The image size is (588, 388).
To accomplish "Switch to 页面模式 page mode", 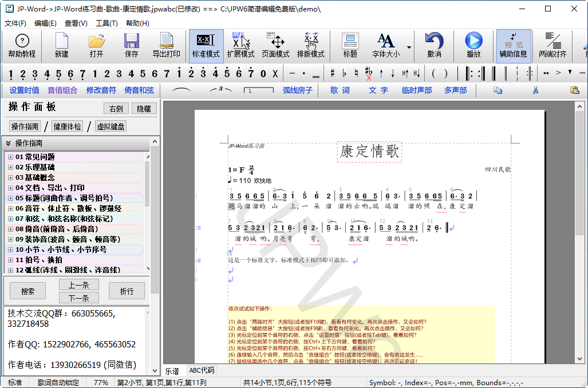I will 275,46.
